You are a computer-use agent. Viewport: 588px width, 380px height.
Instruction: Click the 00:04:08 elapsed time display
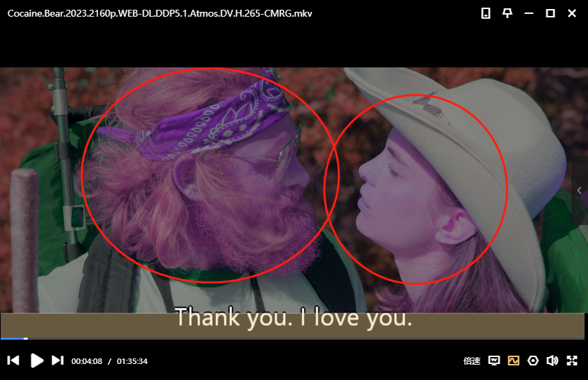click(x=87, y=361)
